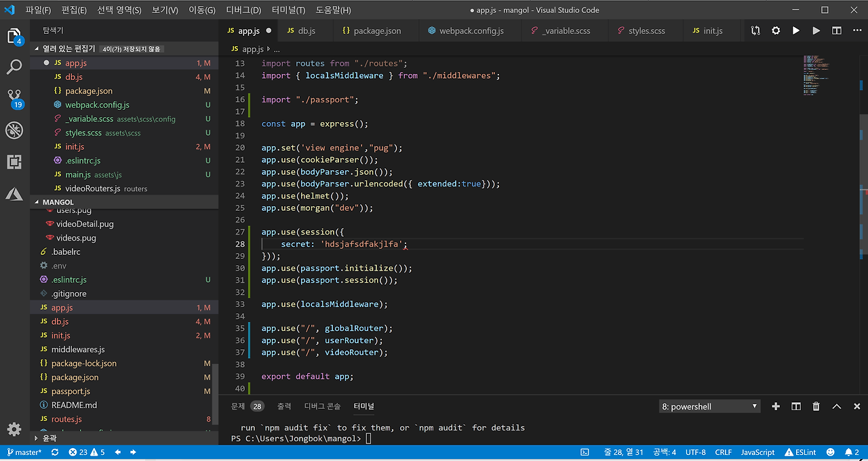Collapse the MANGOL folder section

click(58, 202)
